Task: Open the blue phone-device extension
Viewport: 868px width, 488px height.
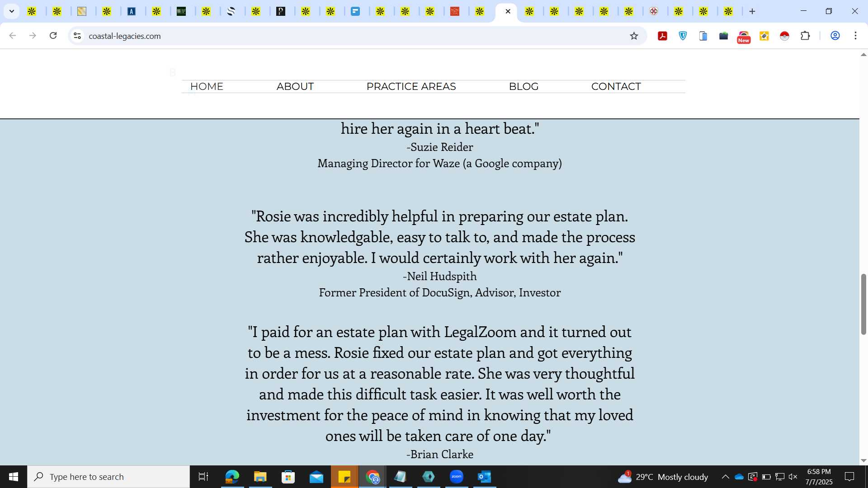Action: click(x=703, y=36)
